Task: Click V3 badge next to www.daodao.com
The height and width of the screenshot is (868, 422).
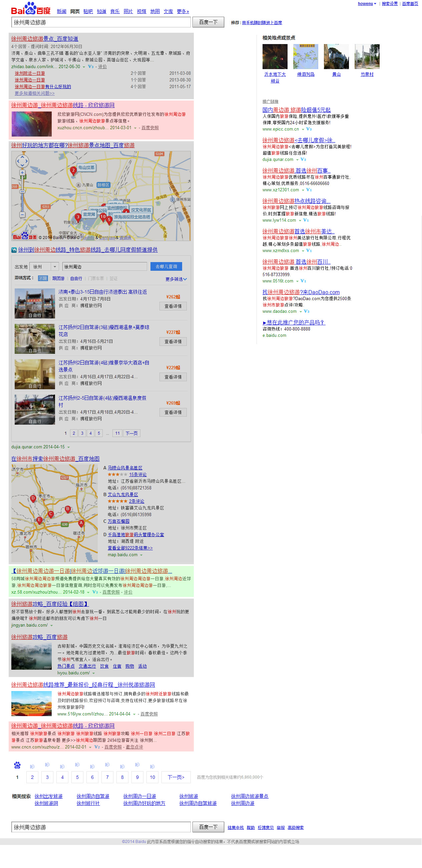Action: [307, 312]
